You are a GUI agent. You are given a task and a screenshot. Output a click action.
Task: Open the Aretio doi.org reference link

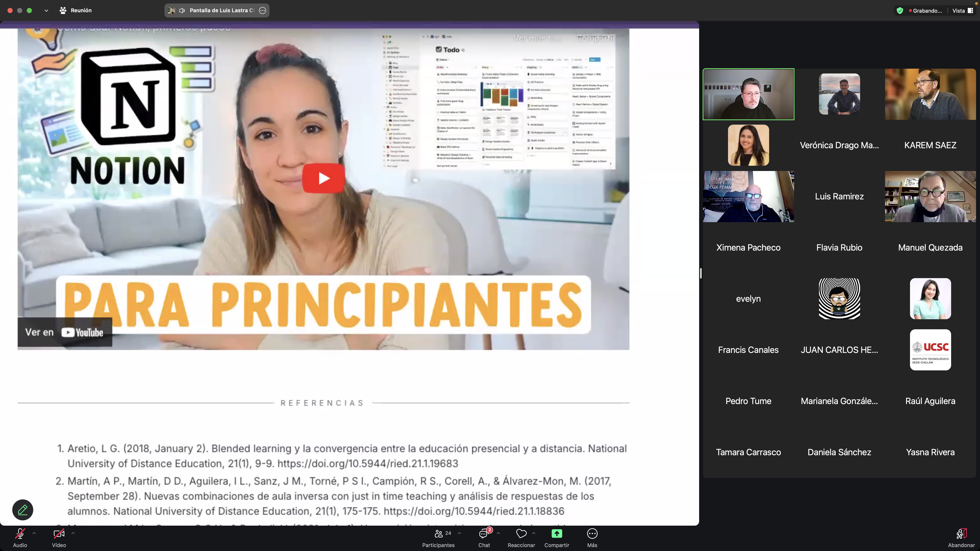coord(367,464)
